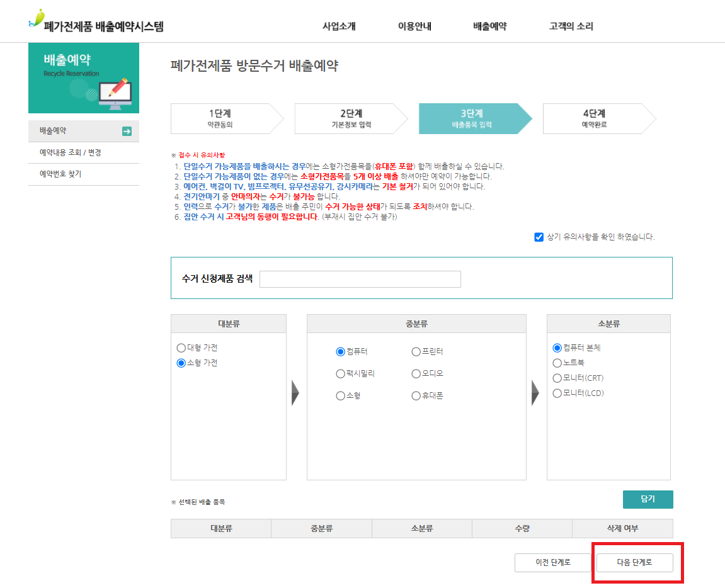
Task: Select the 대형 가전 radio button
Action: [181, 348]
